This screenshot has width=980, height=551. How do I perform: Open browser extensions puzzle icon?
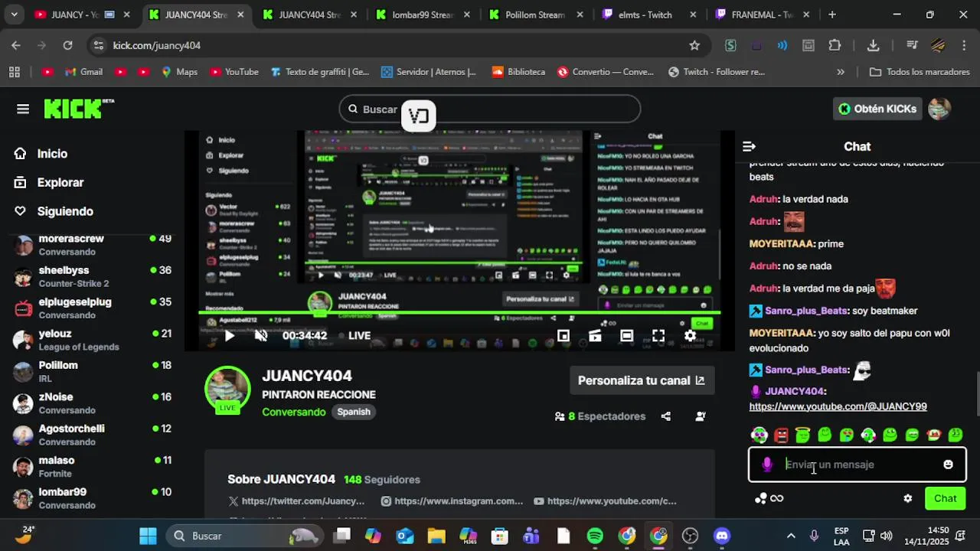coord(835,45)
